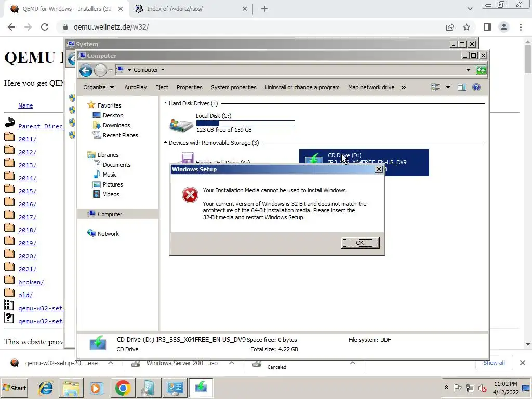Select Favorites in the navigation pane

[109, 105]
